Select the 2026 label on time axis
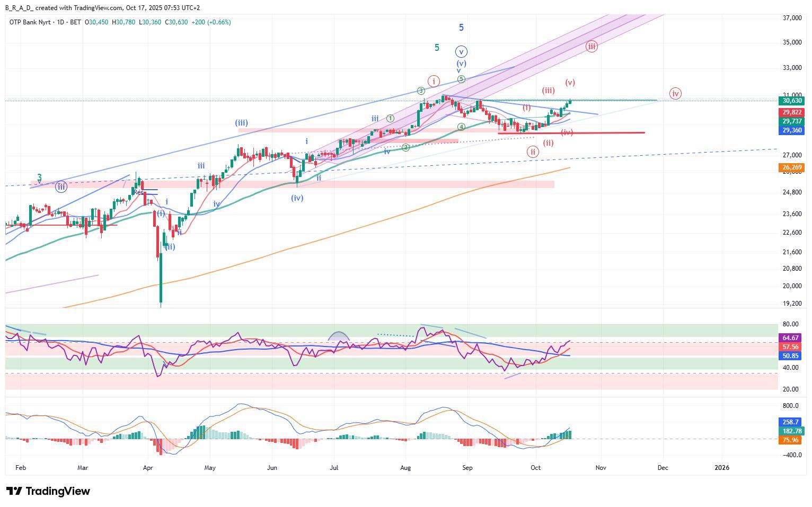Image resolution: width=812 pixels, height=507 pixels. (721, 468)
